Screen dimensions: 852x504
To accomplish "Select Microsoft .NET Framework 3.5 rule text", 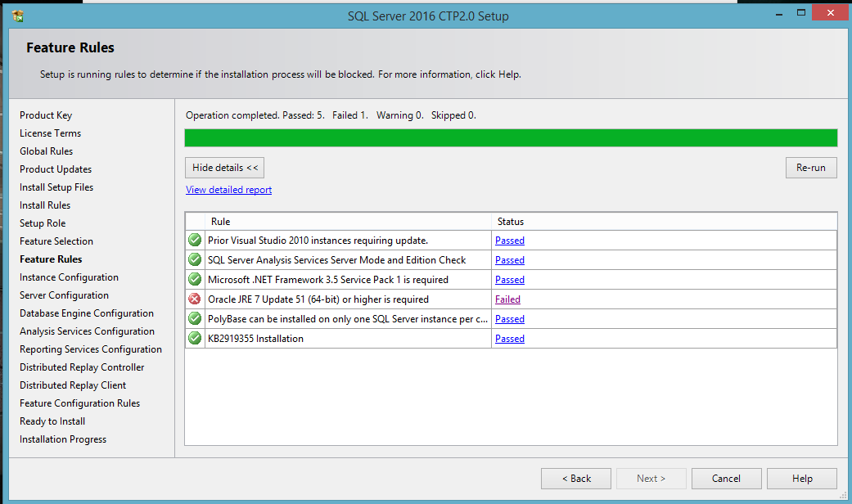I will tap(328, 280).
